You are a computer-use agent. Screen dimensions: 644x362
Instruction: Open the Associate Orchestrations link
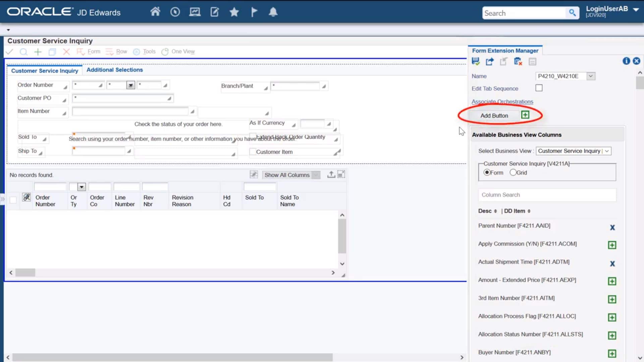point(502,102)
